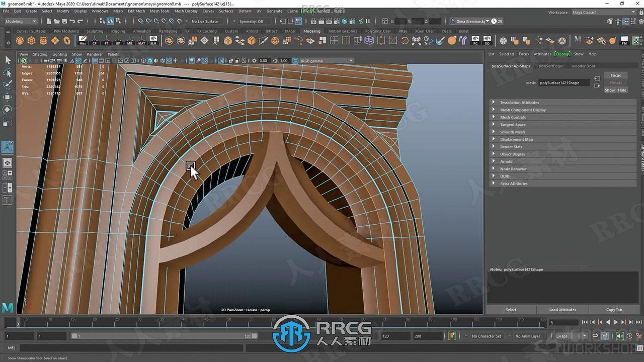Click the Hide button next to Show

[x=622, y=90]
